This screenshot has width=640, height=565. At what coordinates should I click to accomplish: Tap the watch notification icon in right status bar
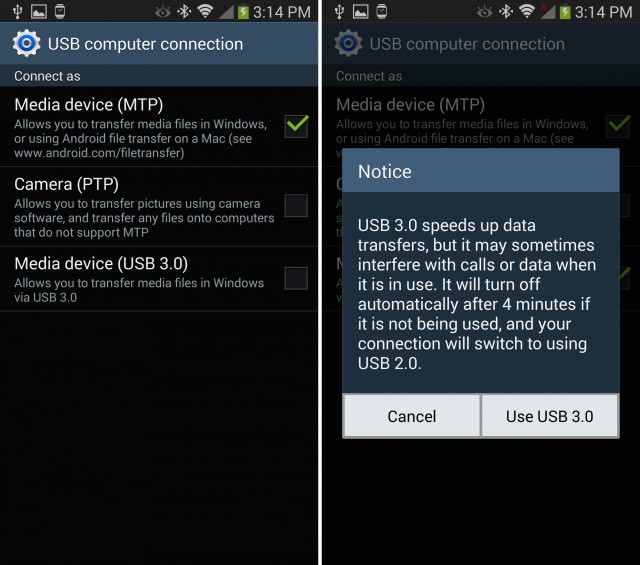382,11
